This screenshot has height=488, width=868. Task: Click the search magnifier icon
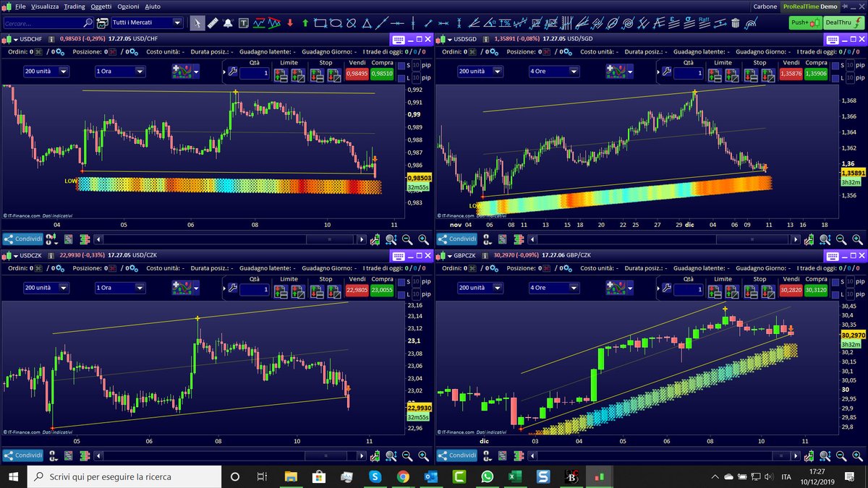pyautogui.click(x=88, y=23)
